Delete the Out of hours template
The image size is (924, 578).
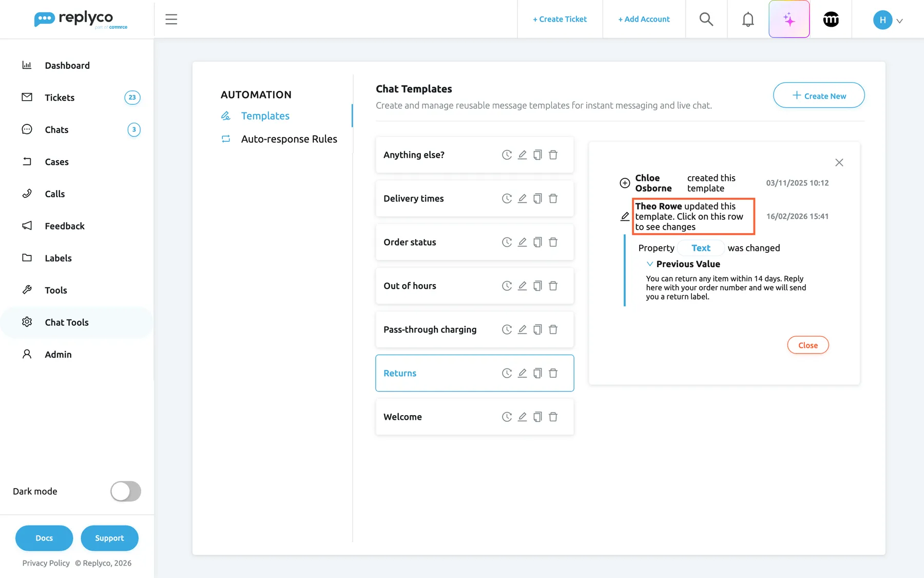click(x=553, y=286)
